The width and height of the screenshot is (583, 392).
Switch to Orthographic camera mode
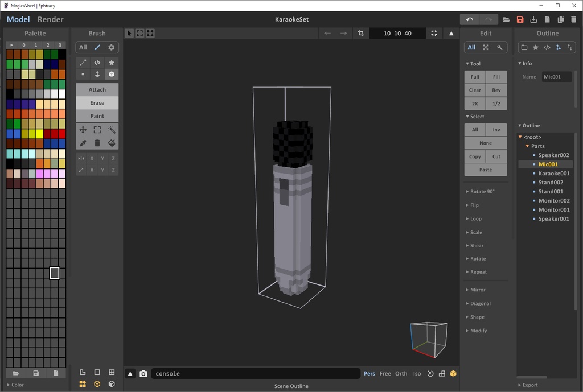coord(401,373)
